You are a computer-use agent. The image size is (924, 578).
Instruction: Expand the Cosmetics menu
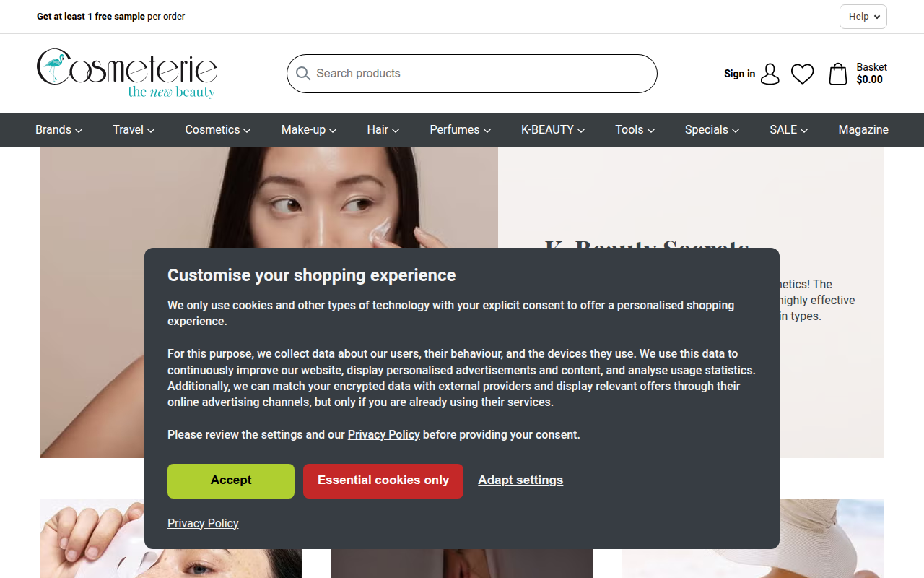218,130
